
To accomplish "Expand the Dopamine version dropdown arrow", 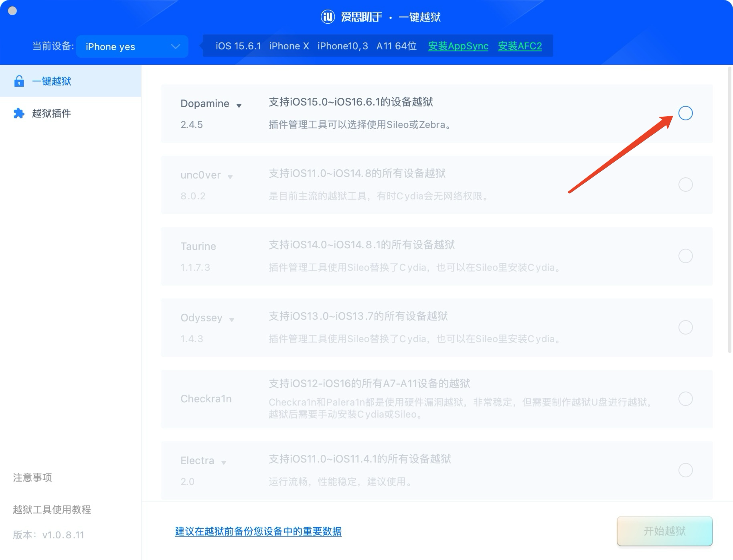I will pyautogui.click(x=239, y=106).
